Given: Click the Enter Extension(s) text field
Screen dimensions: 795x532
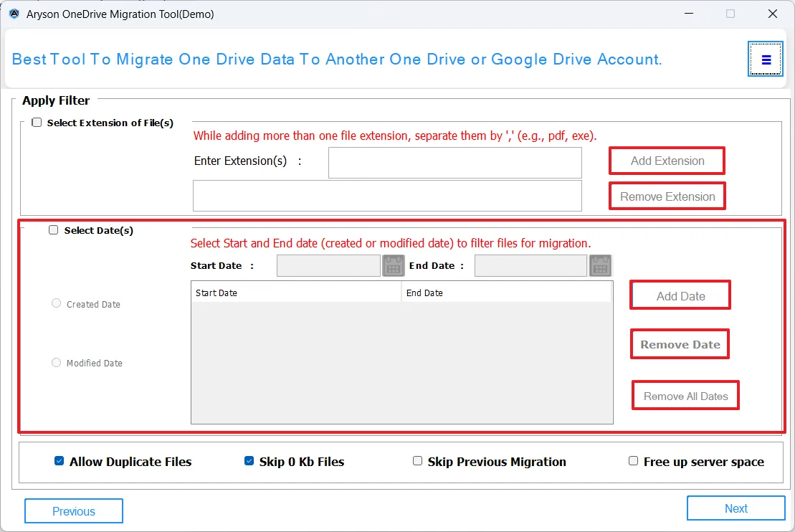Looking at the screenshot, I should tap(454, 163).
